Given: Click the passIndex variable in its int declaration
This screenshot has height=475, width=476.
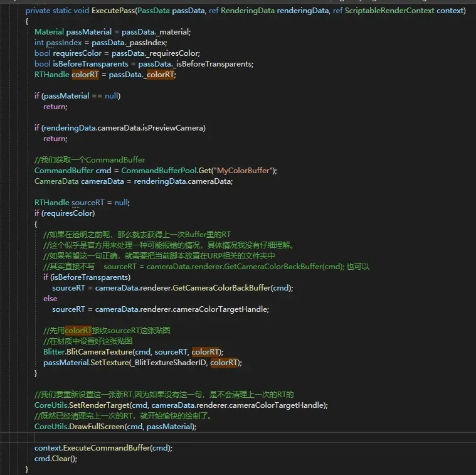Looking at the screenshot, I should point(64,43).
